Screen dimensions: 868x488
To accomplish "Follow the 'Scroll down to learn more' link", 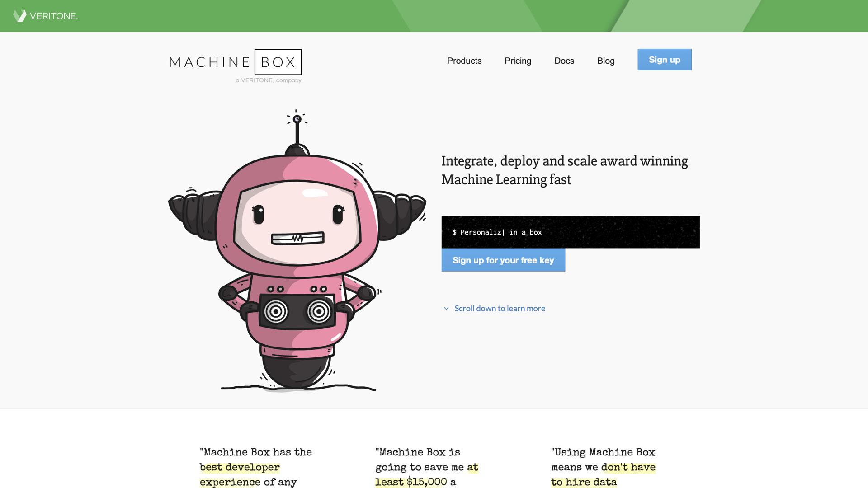I will click(x=500, y=308).
